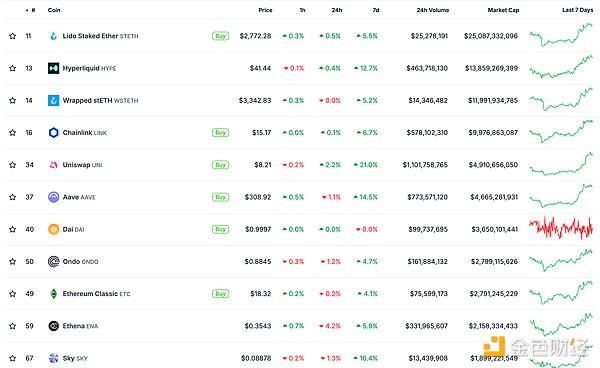Click the Aave ghost logo icon
Image resolution: width=600 pixels, height=368 pixels.
pyautogui.click(x=54, y=197)
